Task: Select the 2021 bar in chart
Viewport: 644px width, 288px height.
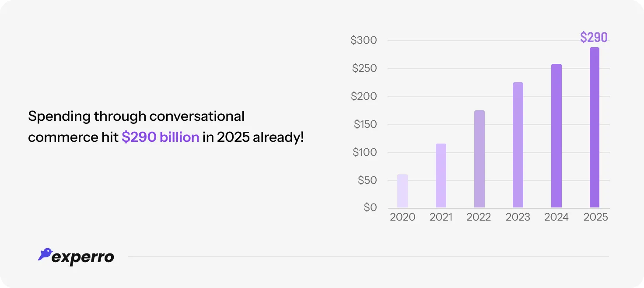Action: click(441, 176)
